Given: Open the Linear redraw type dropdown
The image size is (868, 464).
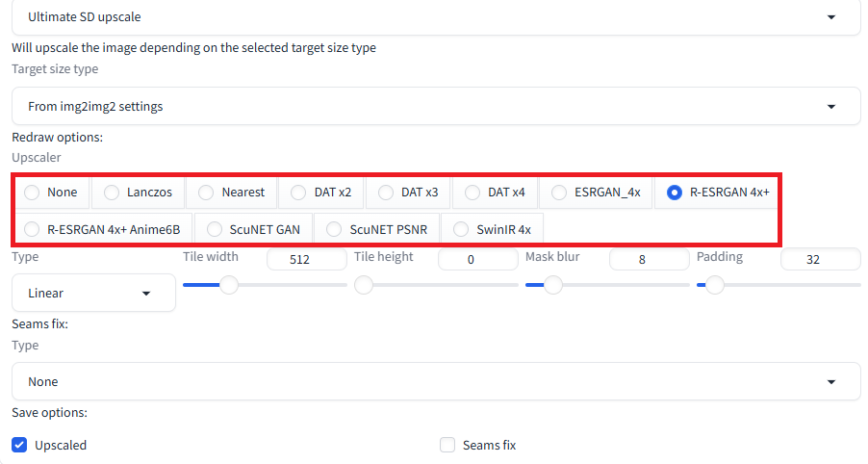Looking at the screenshot, I should pyautogui.click(x=93, y=293).
